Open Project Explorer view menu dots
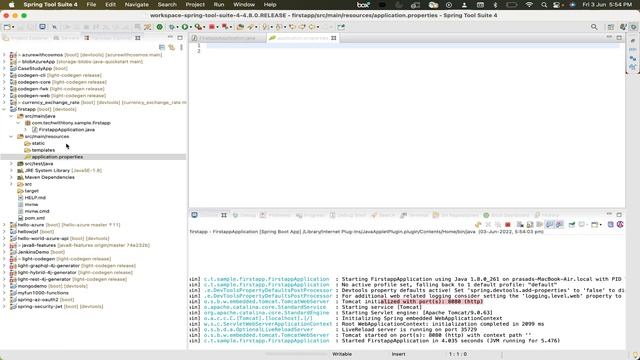This screenshot has width=640, height=360. [x=181, y=47]
